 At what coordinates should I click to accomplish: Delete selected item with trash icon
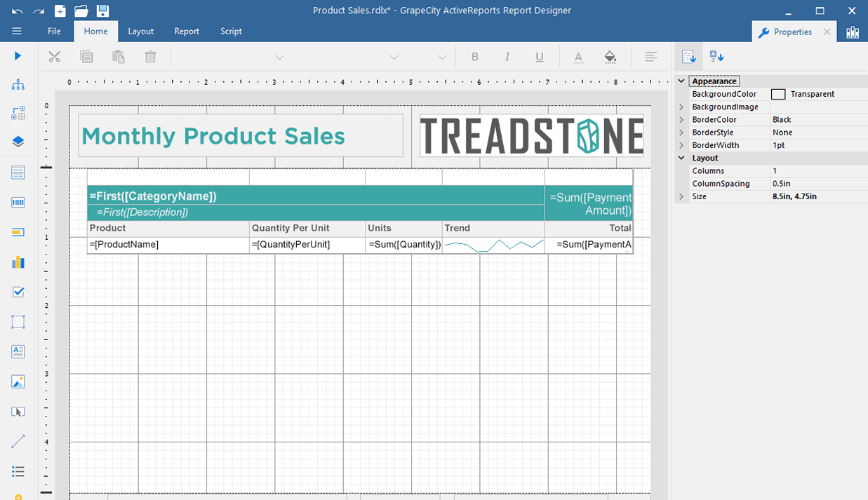click(x=150, y=57)
